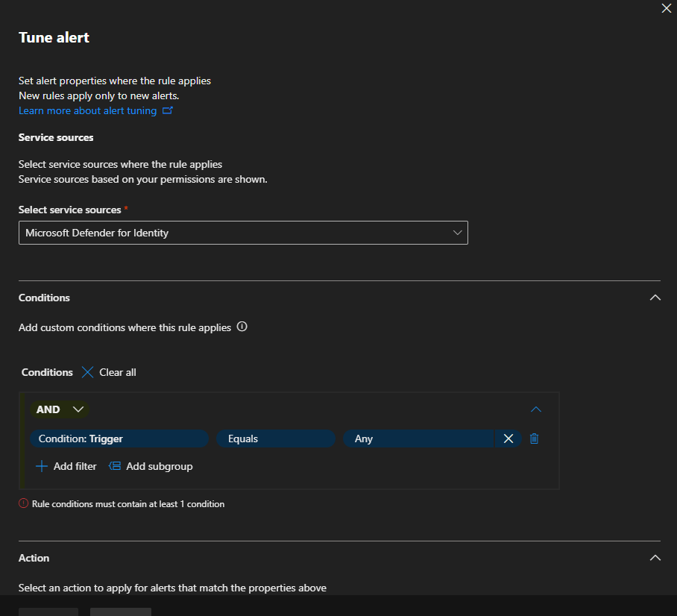Clear the Any value with the X icon
677x616 pixels.
click(x=508, y=439)
